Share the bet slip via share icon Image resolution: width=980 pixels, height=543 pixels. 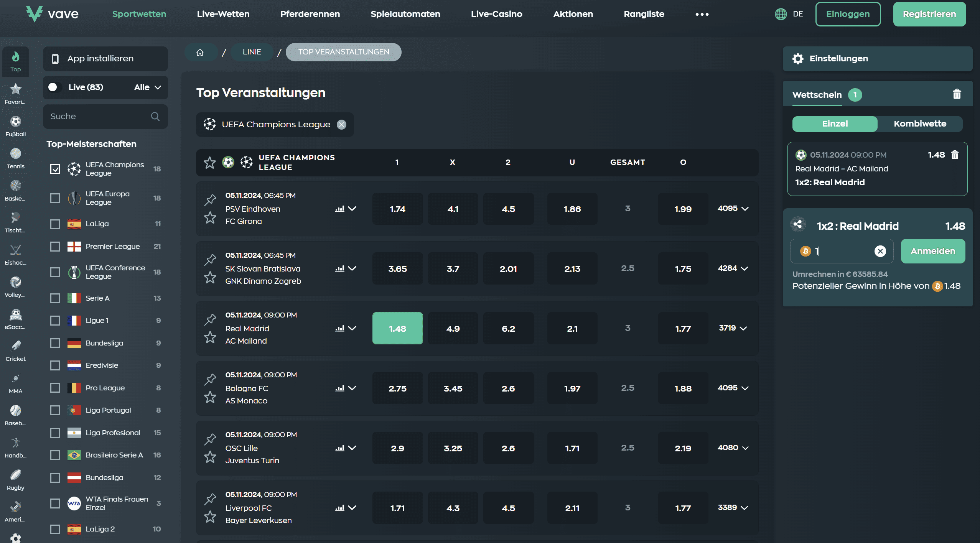pyautogui.click(x=798, y=225)
